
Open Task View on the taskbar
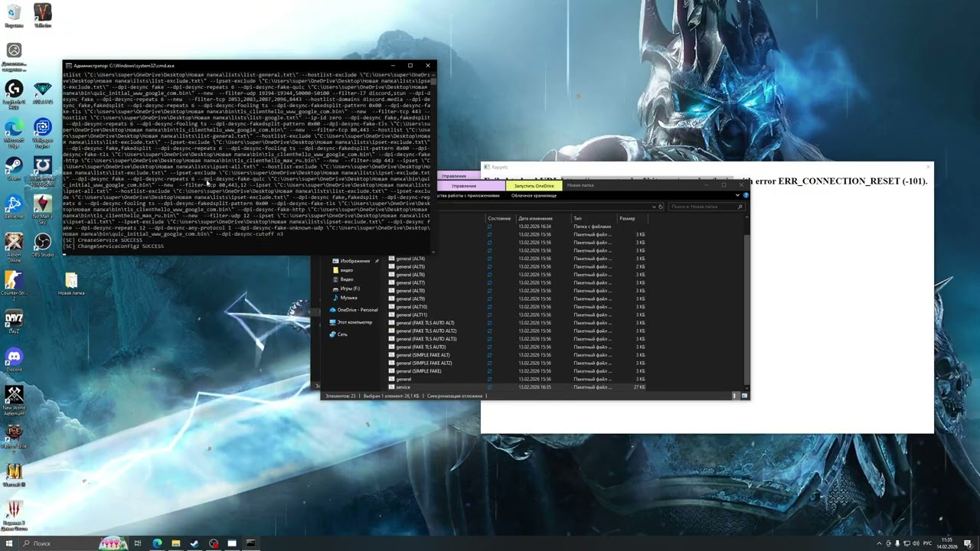(138, 543)
